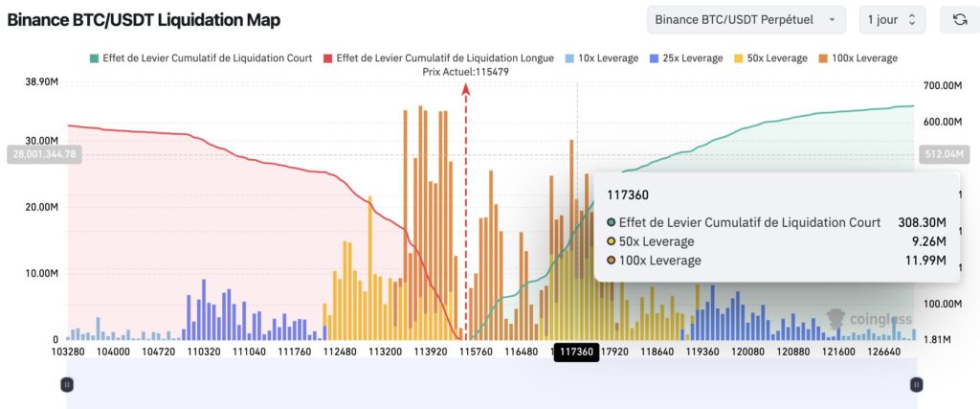Click x-axis label 111040
980x409 pixels.
[x=249, y=352]
